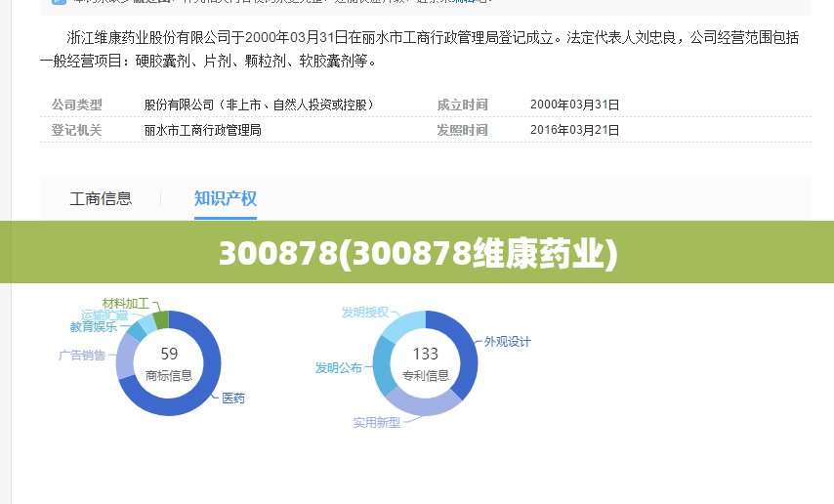Click the 运输贮藏 chart label

coord(104,315)
